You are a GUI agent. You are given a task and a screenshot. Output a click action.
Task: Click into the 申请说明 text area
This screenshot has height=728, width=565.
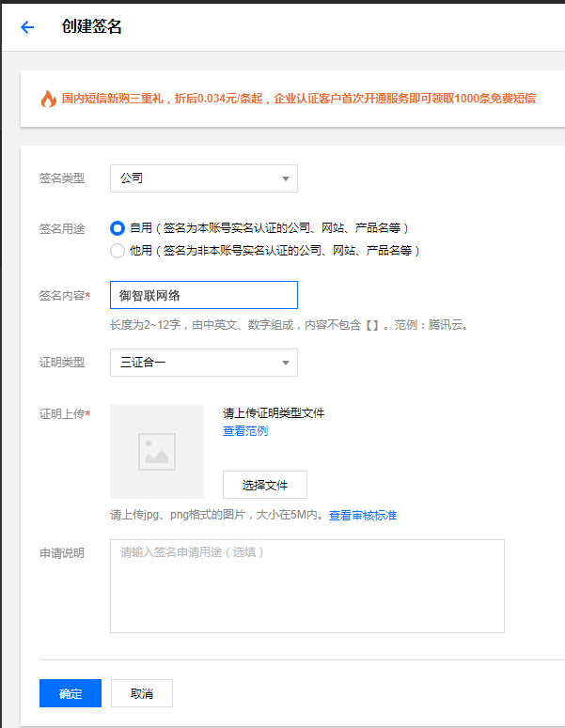306,586
